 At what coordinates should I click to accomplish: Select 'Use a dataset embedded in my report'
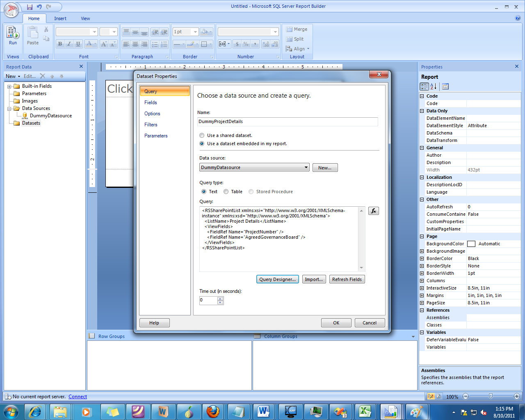(202, 144)
